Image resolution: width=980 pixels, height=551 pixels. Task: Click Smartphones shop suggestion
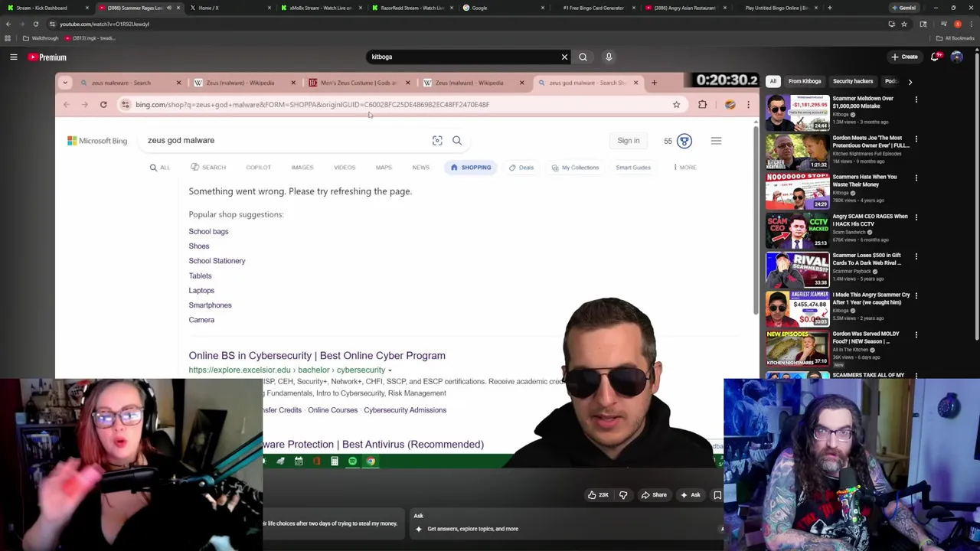[210, 305]
